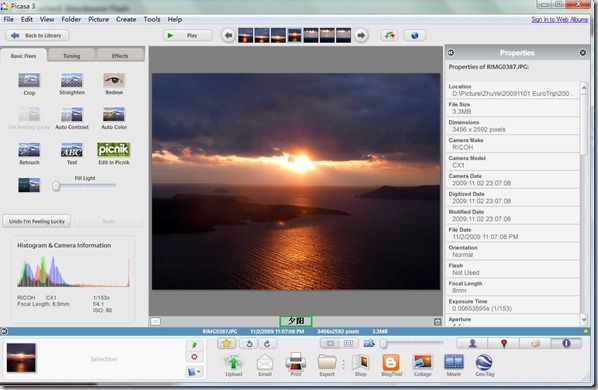Viewport: 598px width, 390px height.
Task: Toggle the Places panel pin button
Action: (x=504, y=343)
